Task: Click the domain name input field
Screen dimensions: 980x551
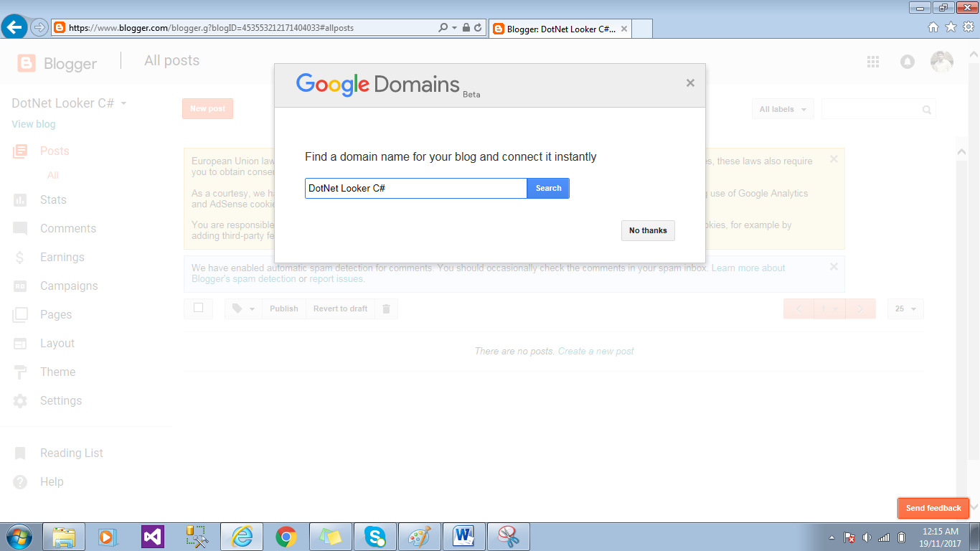Action: click(x=416, y=188)
